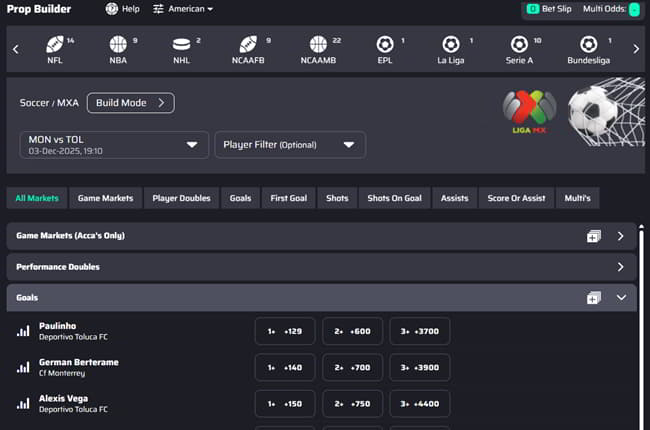Click the Bet Slip count badge
Screen dimensions: 650x430
[x=533, y=9]
